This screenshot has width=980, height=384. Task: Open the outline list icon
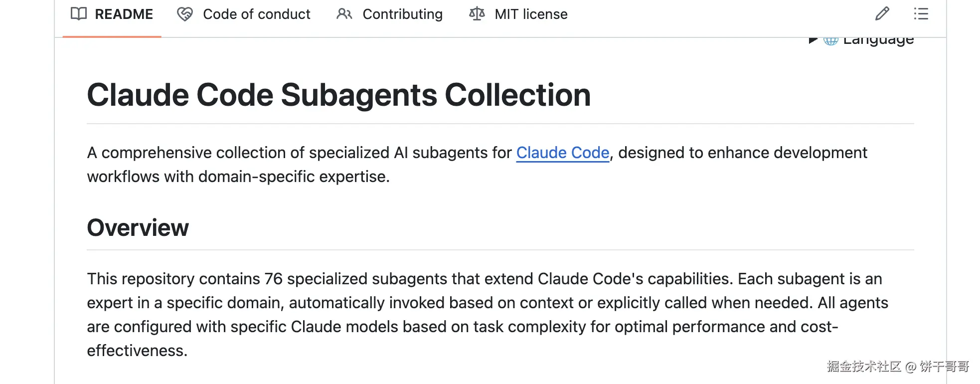click(x=921, y=13)
